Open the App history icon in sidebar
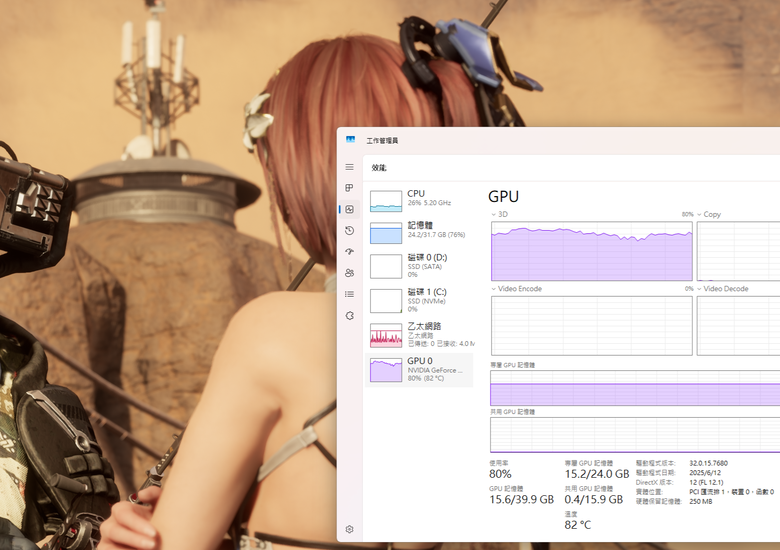 click(350, 231)
